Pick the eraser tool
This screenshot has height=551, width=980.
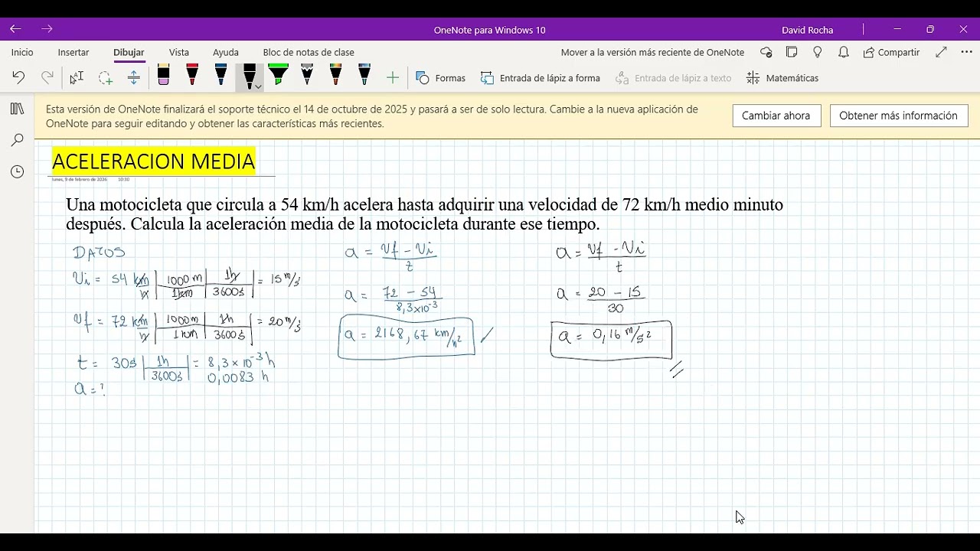coord(163,75)
